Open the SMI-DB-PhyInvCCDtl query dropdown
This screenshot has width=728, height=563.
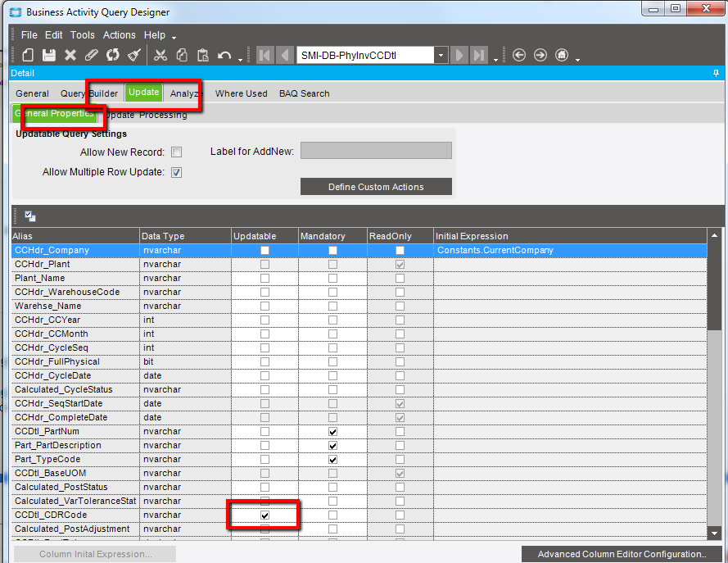(x=441, y=55)
